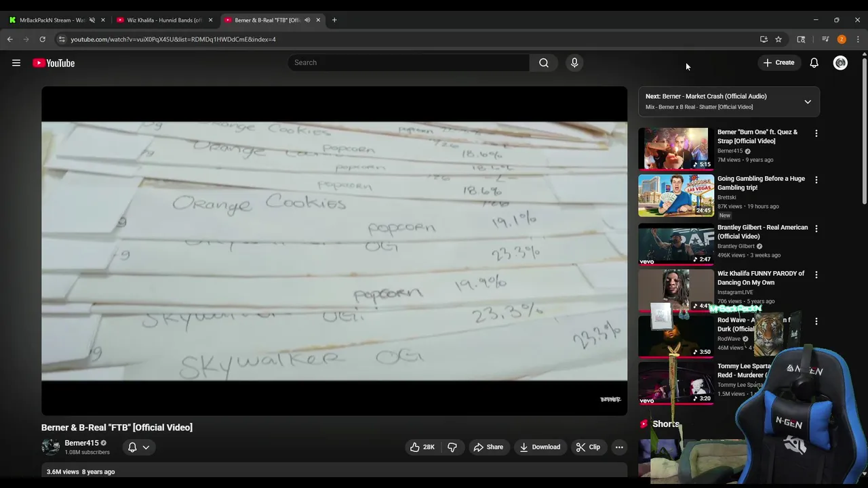Click 'Next: Berner - Market Crash' header text
This screenshot has height=488, width=868.
(706, 96)
